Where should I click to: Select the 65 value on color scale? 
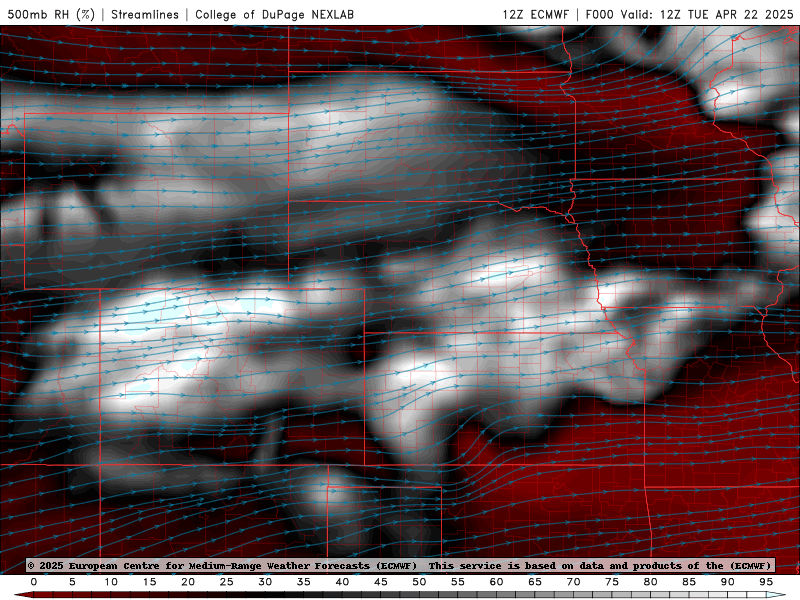(535, 582)
